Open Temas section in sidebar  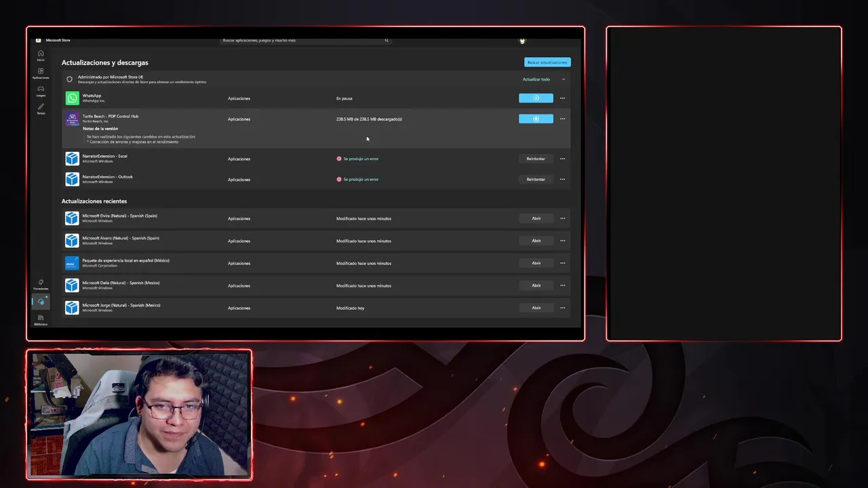[41, 108]
